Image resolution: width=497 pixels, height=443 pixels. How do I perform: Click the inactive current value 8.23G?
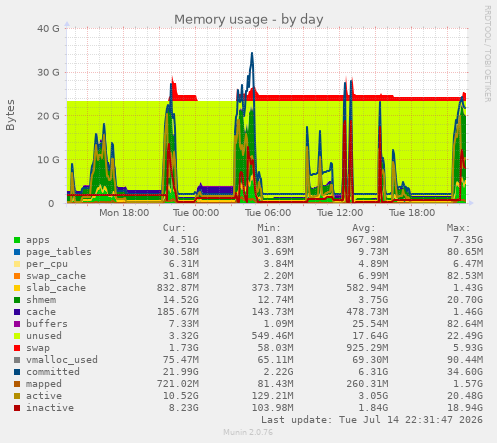coord(184,408)
